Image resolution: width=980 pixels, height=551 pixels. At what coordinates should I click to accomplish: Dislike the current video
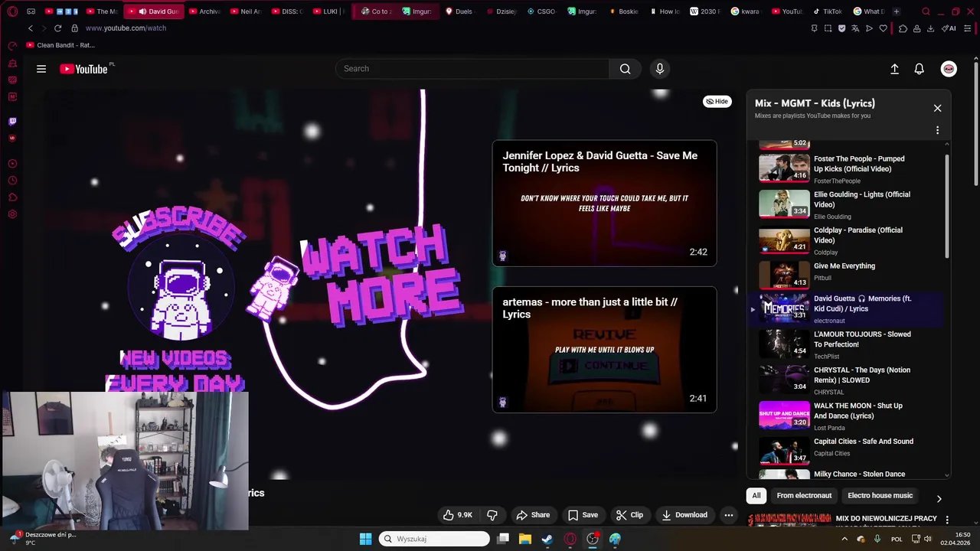(x=492, y=515)
